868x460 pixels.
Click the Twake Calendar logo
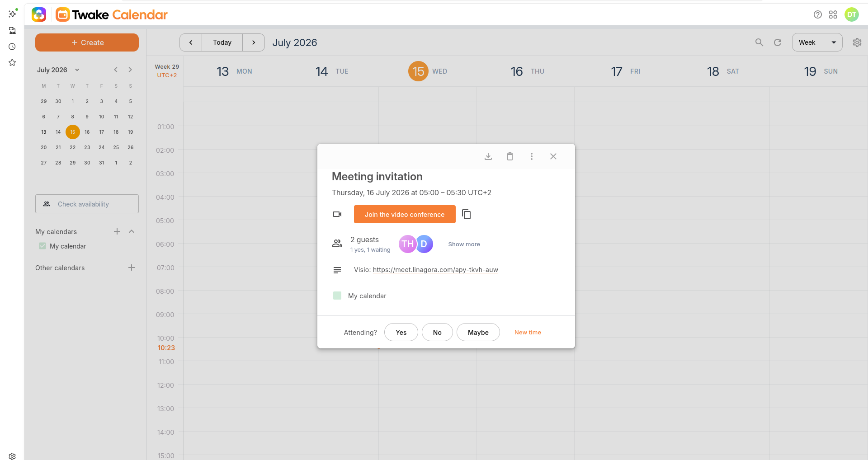(112, 14)
